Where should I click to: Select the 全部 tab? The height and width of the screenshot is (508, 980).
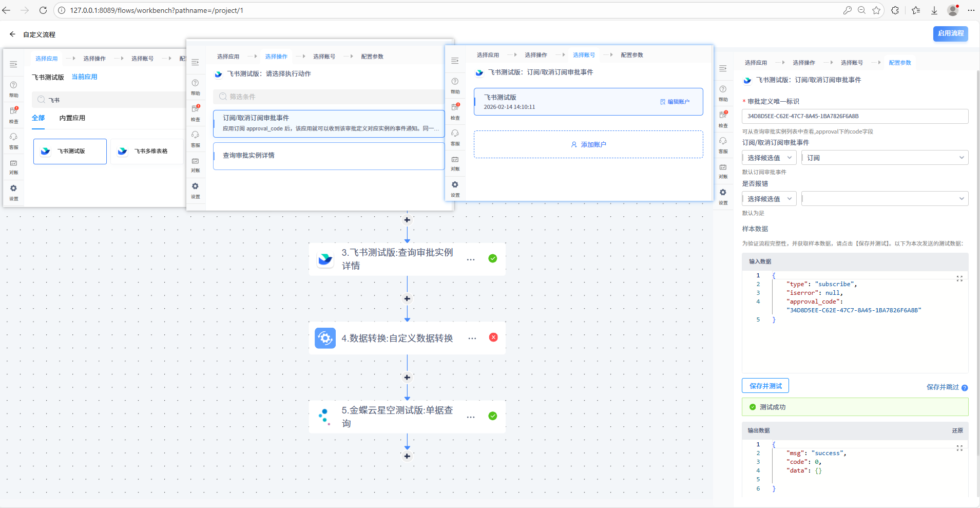click(39, 118)
